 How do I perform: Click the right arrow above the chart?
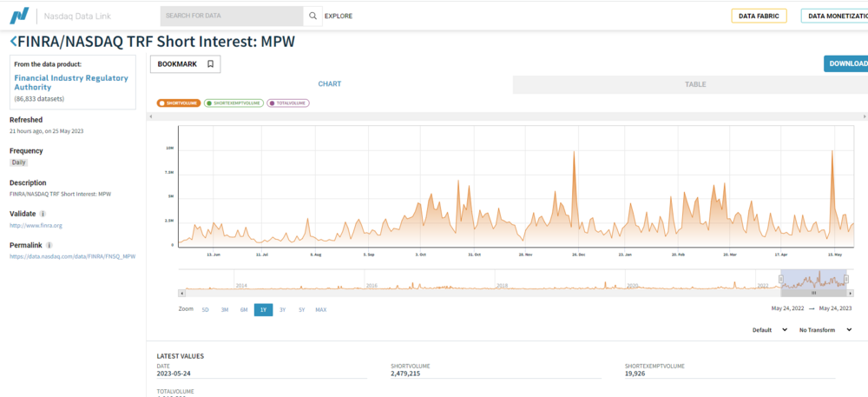(x=865, y=116)
